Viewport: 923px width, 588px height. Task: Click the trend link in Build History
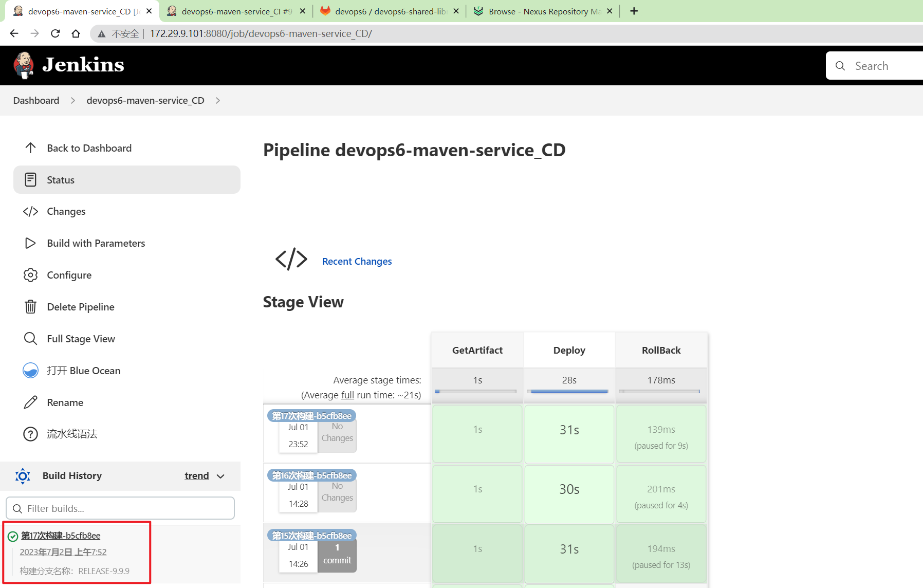197,476
